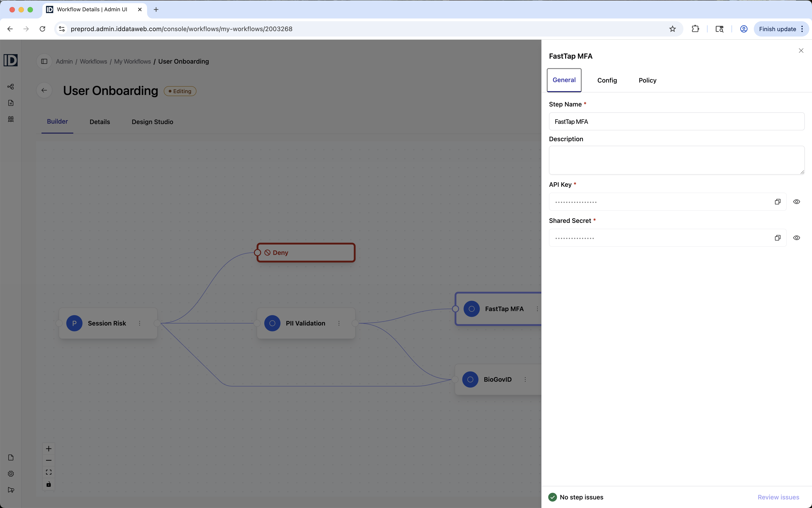Switch to the Policy tab
Image resolution: width=812 pixels, height=508 pixels.
click(647, 80)
